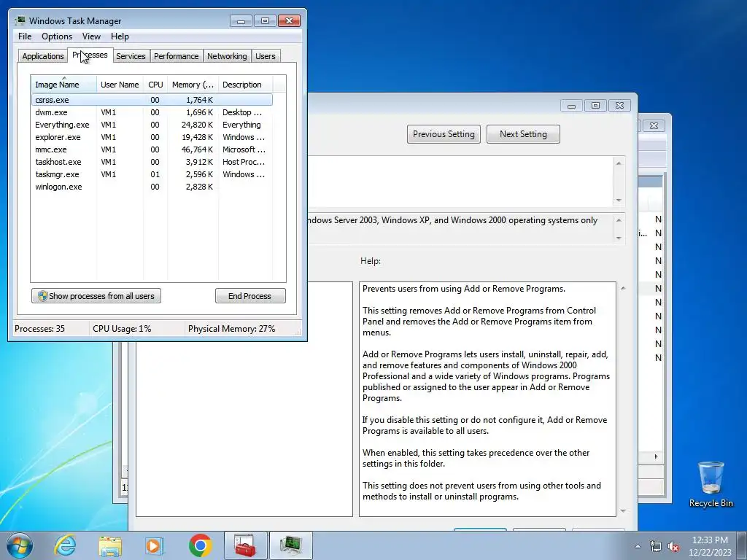
Task: Sort processes by Image Name column
Action: 64,85
